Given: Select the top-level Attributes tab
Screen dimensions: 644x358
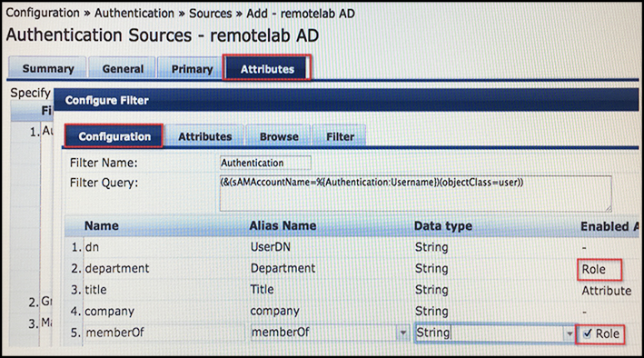Looking at the screenshot, I should 267,68.
